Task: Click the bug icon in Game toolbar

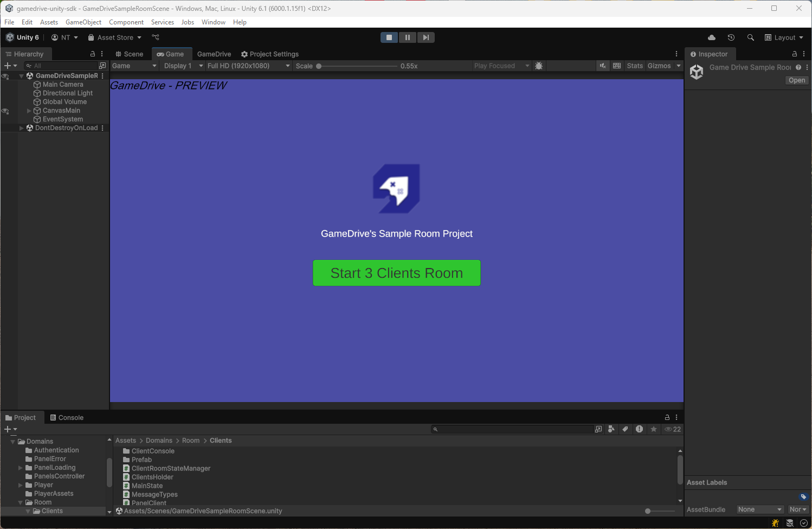Action: pos(539,66)
